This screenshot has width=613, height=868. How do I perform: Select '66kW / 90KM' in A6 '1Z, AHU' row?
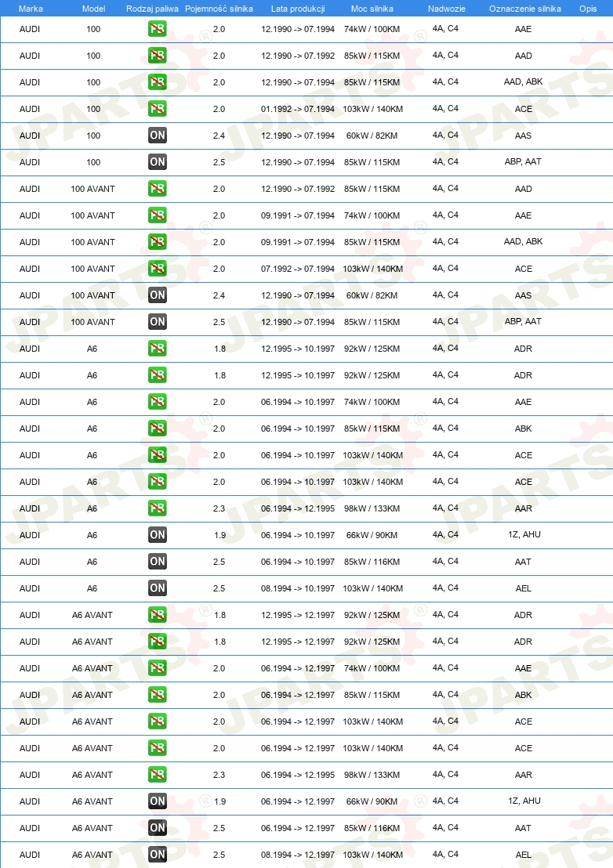372,535
